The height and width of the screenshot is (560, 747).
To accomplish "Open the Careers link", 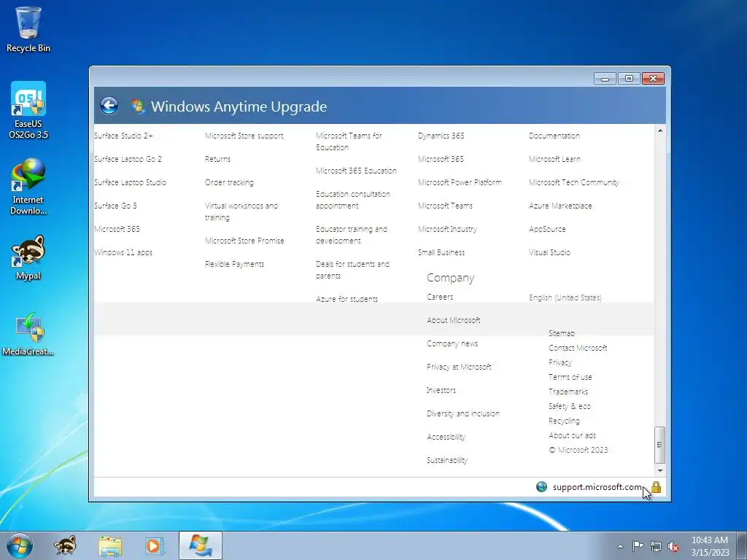I will 440,297.
